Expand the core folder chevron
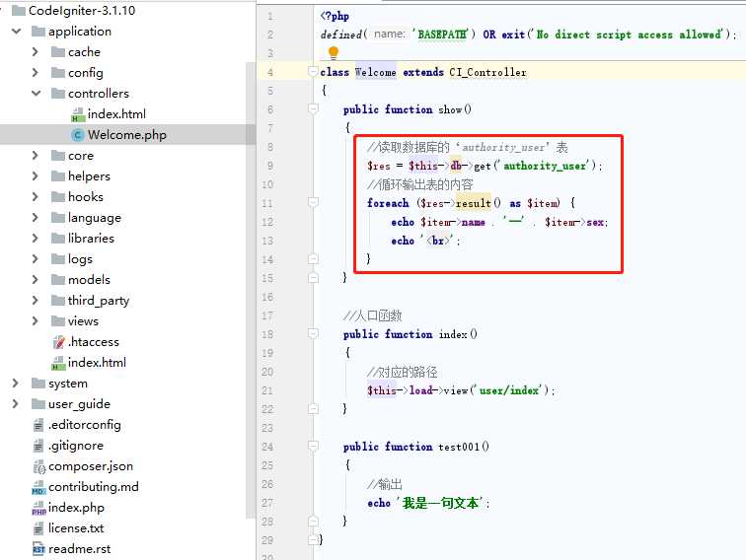 point(36,156)
